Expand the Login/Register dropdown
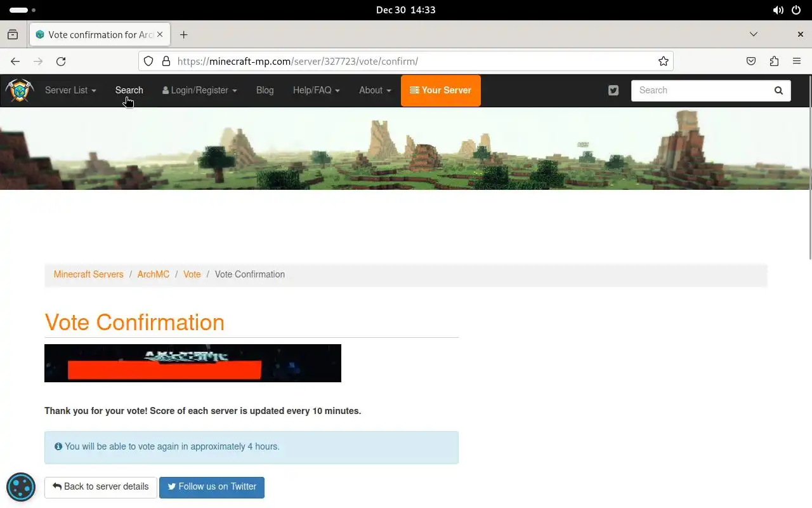Image resolution: width=812 pixels, height=508 pixels. (199, 90)
